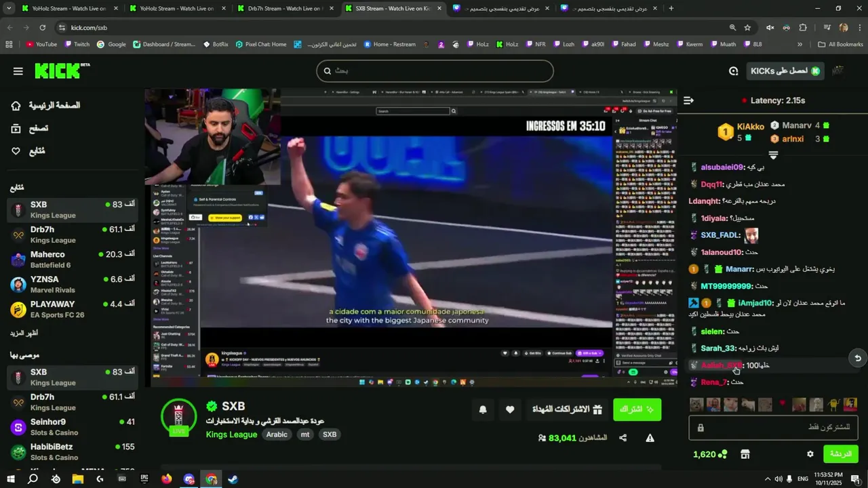Open the BotRix bookmark
The width and height of the screenshot is (868, 488).
tap(215, 45)
